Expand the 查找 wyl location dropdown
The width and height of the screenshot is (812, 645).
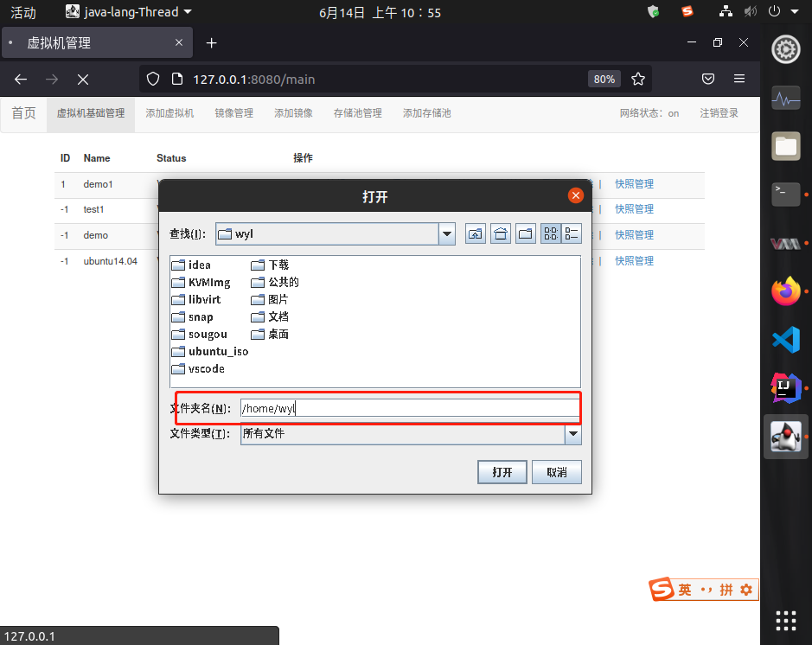pos(447,234)
